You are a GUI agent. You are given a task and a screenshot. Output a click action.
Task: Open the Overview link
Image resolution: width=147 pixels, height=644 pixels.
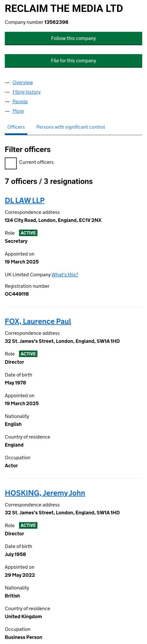[23, 82]
